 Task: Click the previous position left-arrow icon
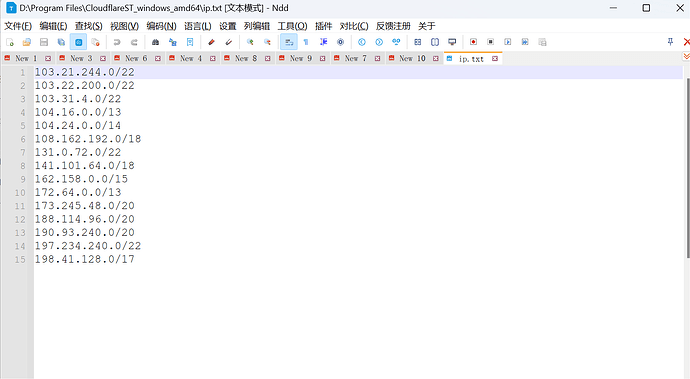click(x=362, y=42)
